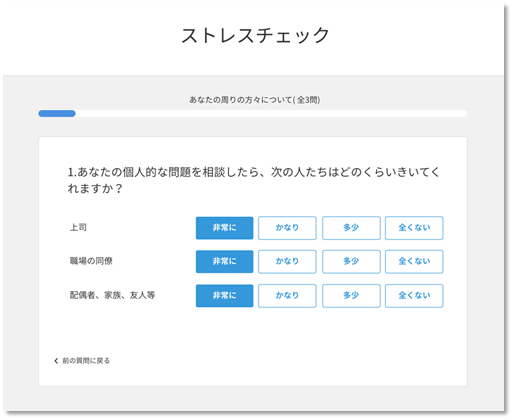Click the ストレスチェック page title

[x=255, y=35]
